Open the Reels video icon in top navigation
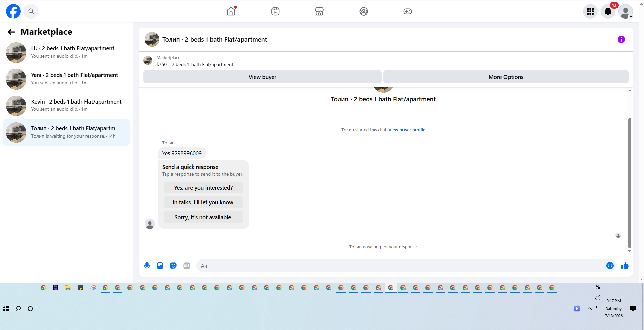 click(x=275, y=11)
